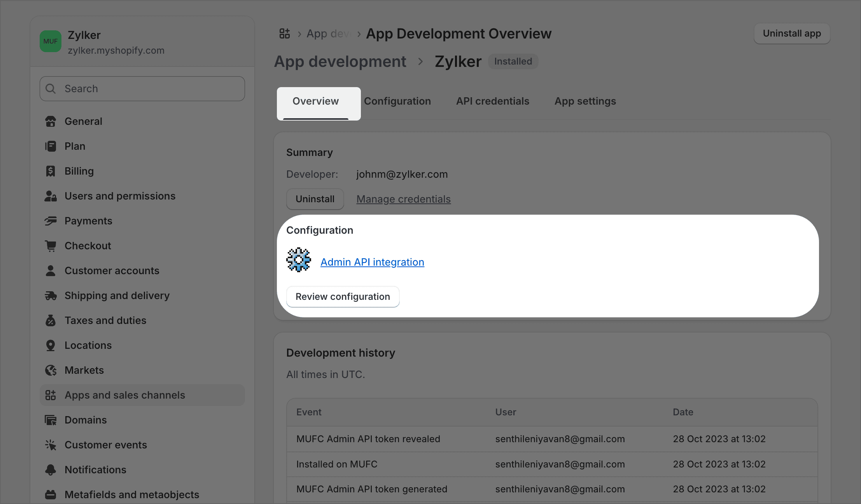Click the Notifications bell icon
861x504 pixels.
point(51,470)
